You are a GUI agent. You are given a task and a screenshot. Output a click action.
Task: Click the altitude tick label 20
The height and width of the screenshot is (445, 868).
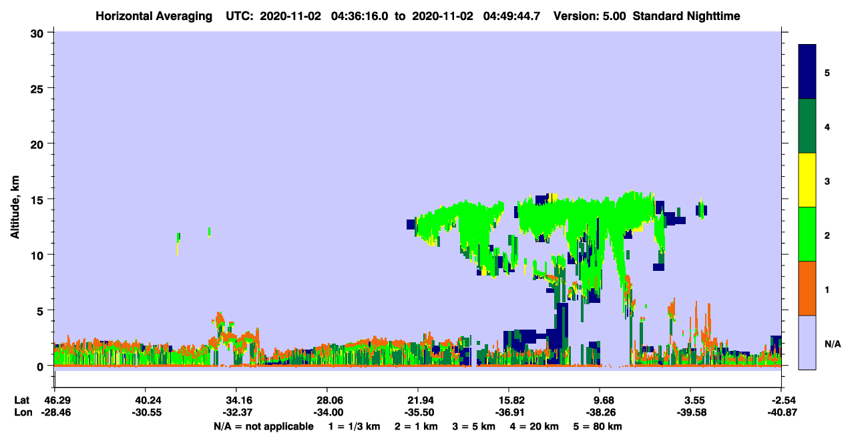pos(39,143)
